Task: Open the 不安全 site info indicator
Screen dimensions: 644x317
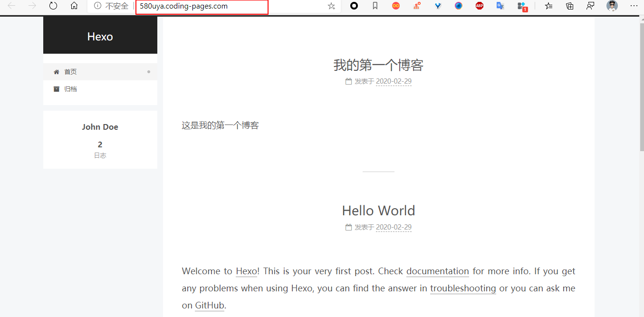Action: [111, 6]
